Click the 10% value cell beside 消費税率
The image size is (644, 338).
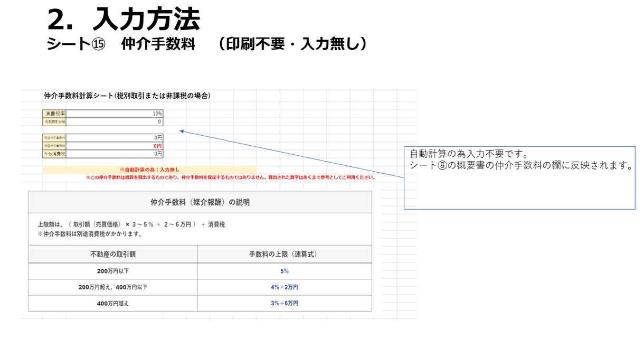115,114
